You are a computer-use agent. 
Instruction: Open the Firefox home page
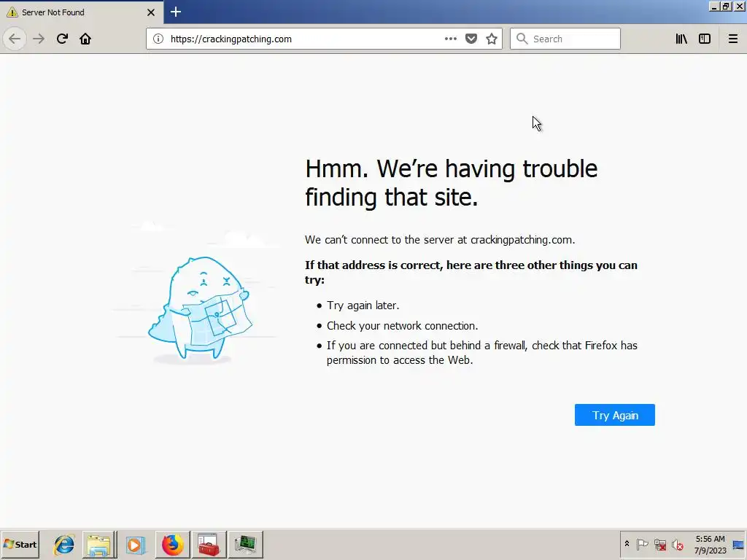[x=85, y=39]
